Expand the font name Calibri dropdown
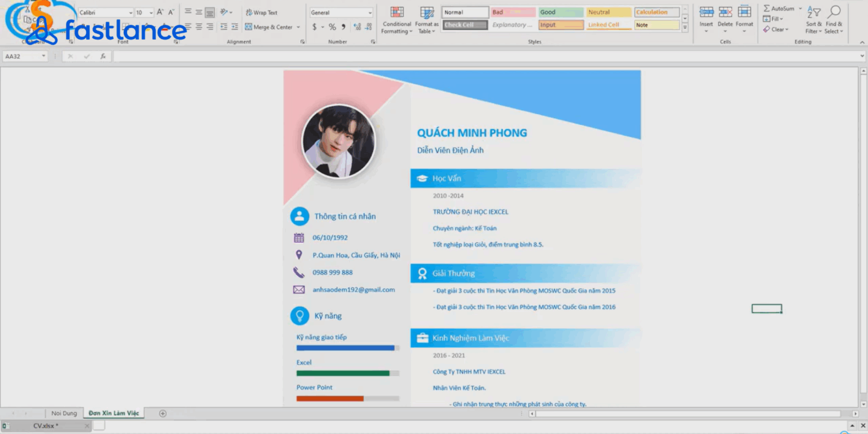The image size is (868, 434). coord(131,12)
